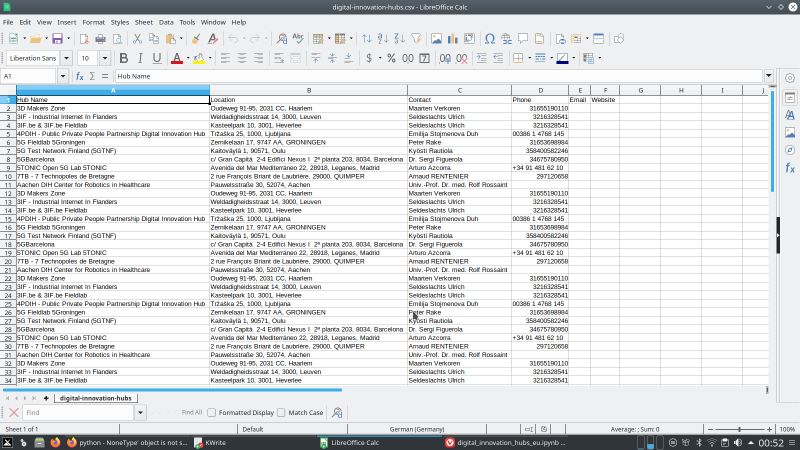Open Find & Replace icon
The width and height of the screenshot is (800, 450).
point(282,39)
